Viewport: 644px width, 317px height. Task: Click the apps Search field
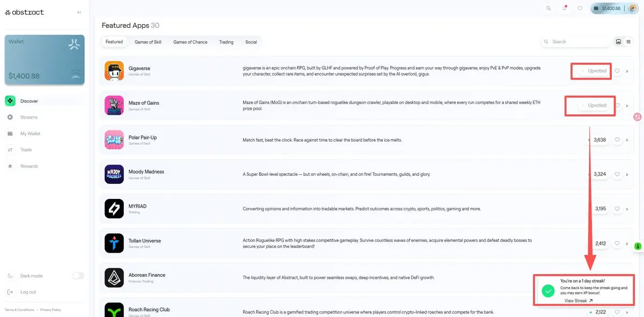click(x=575, y=42)
